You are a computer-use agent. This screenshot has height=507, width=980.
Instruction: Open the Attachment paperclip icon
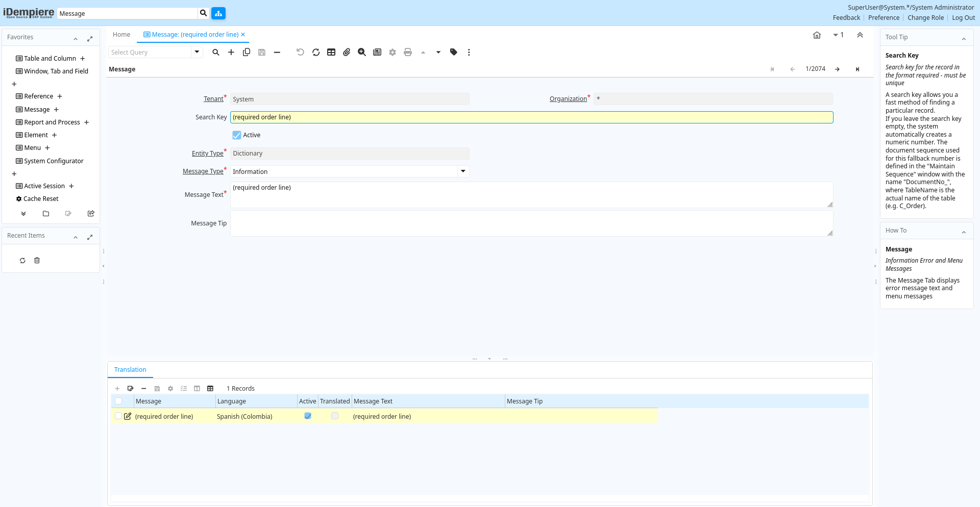coord(347,52)
